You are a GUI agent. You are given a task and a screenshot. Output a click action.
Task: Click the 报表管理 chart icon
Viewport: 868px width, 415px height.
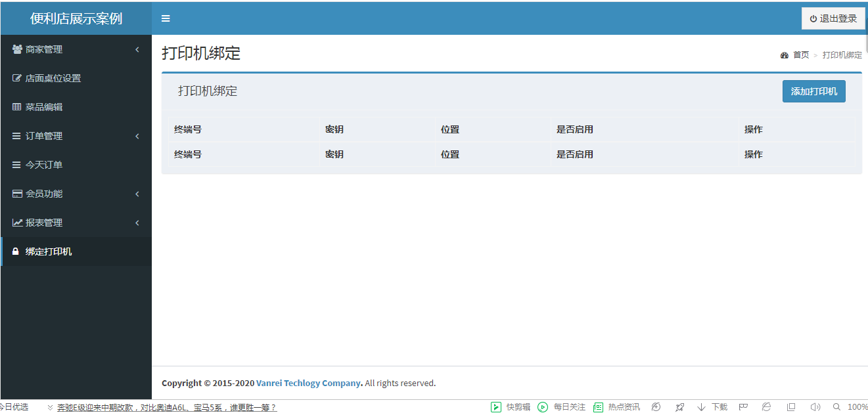[17, 223]
